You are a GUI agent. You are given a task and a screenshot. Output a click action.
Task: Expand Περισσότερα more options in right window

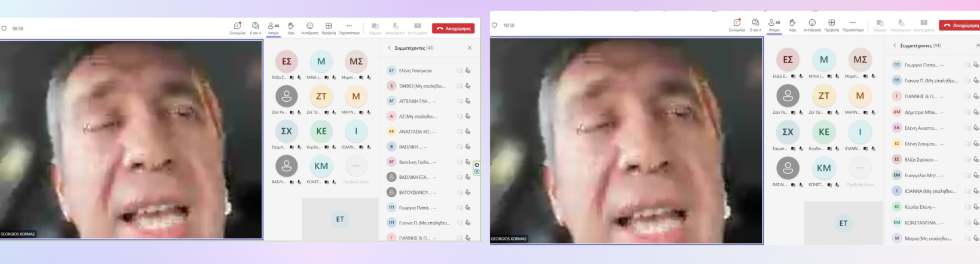pos(853,25)
